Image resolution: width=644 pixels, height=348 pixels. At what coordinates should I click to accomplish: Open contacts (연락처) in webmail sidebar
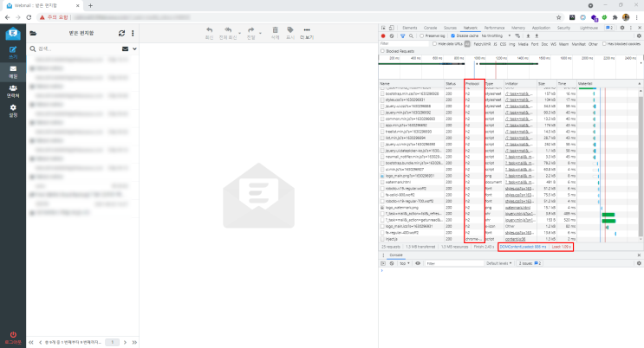(13, 92)
